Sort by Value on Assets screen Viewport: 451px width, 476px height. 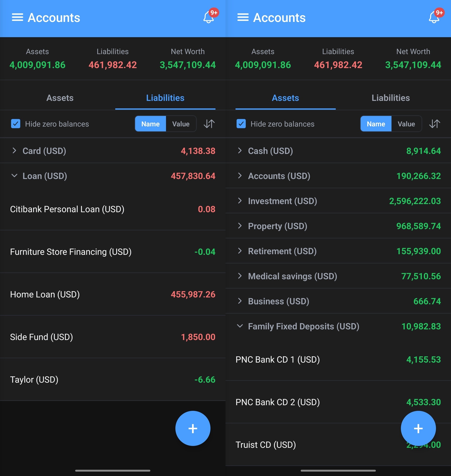(407, 124)
